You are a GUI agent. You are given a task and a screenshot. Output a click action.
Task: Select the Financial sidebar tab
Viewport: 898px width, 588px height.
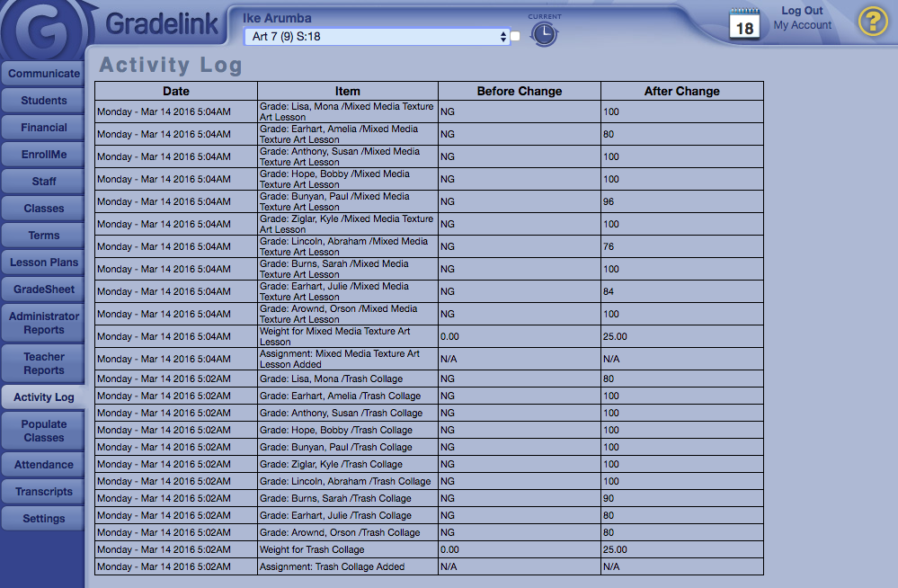click(44, 128)
